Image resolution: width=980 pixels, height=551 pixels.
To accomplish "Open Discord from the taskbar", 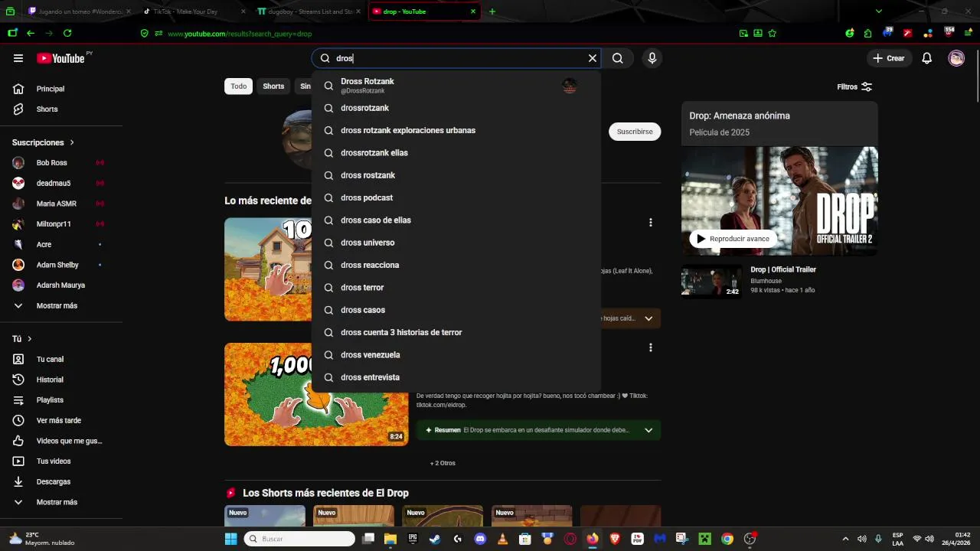I will [x=480, y=539].
